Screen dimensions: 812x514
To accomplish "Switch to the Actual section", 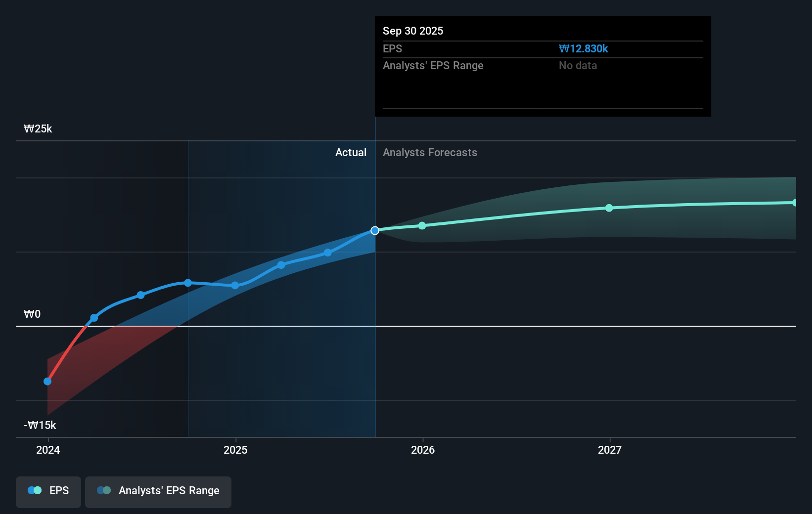I will point(351,152).
